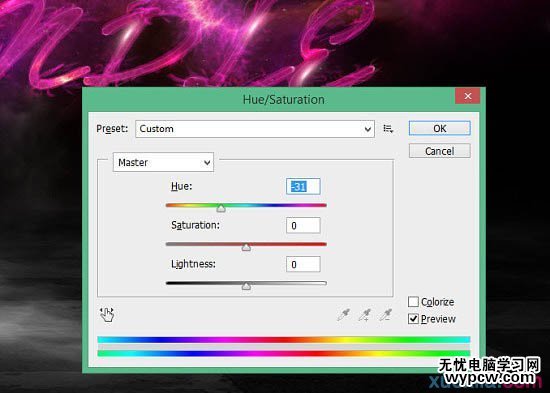Select the add-to-sample eyedropper
Screen dimensions: 550x393
tap(365, 315)
